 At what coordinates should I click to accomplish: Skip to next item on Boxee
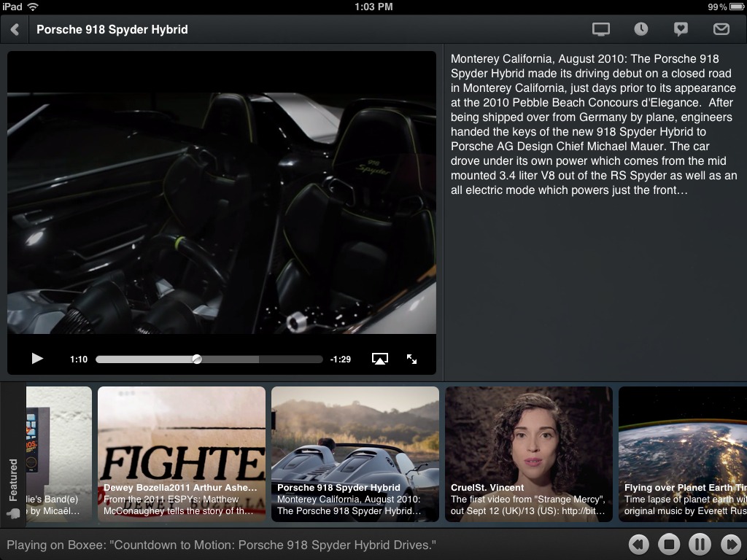coord(729,544)
